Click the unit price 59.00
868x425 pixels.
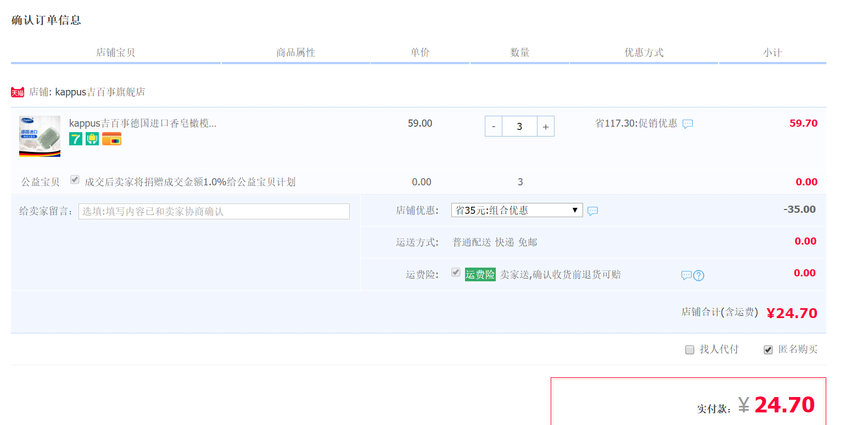(420, 123)
